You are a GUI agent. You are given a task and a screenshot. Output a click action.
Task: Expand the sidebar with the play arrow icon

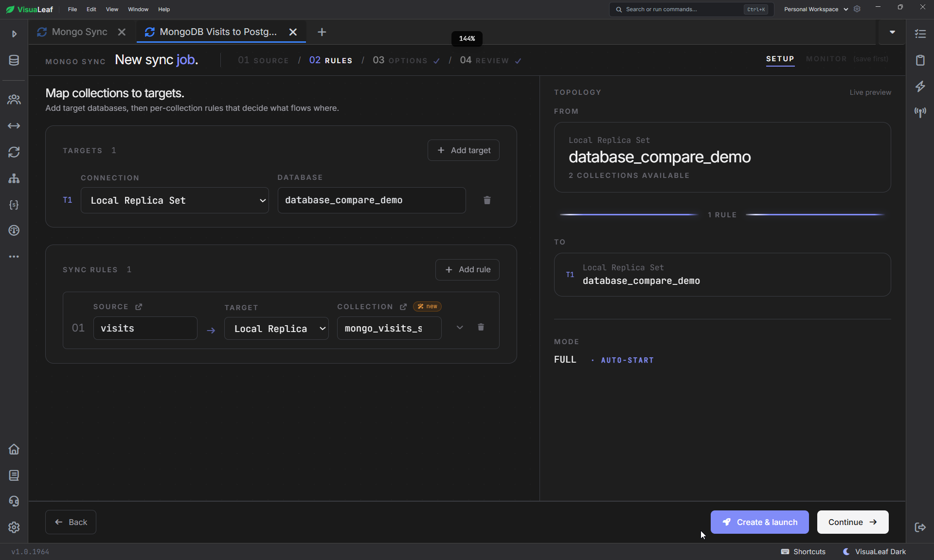click(x=14, y=34)
